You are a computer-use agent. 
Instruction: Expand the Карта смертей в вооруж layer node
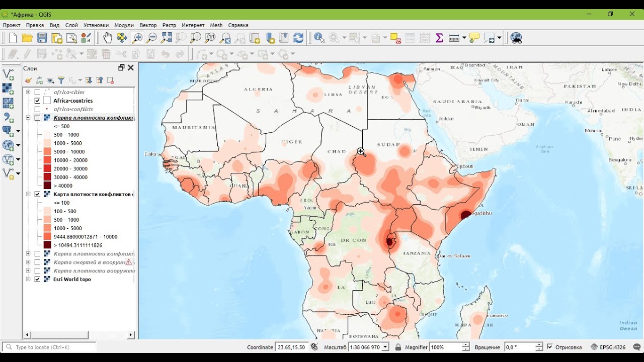point(28,262)
